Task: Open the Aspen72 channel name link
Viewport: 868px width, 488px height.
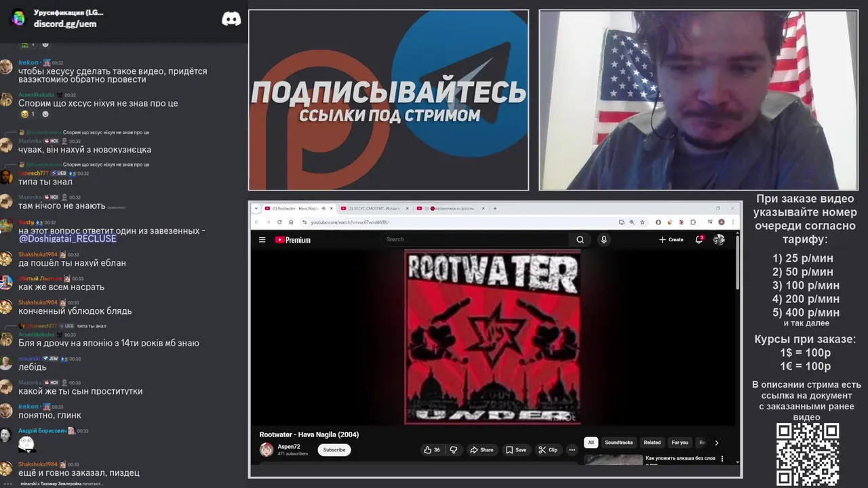Action: click(x=289, y=447)
